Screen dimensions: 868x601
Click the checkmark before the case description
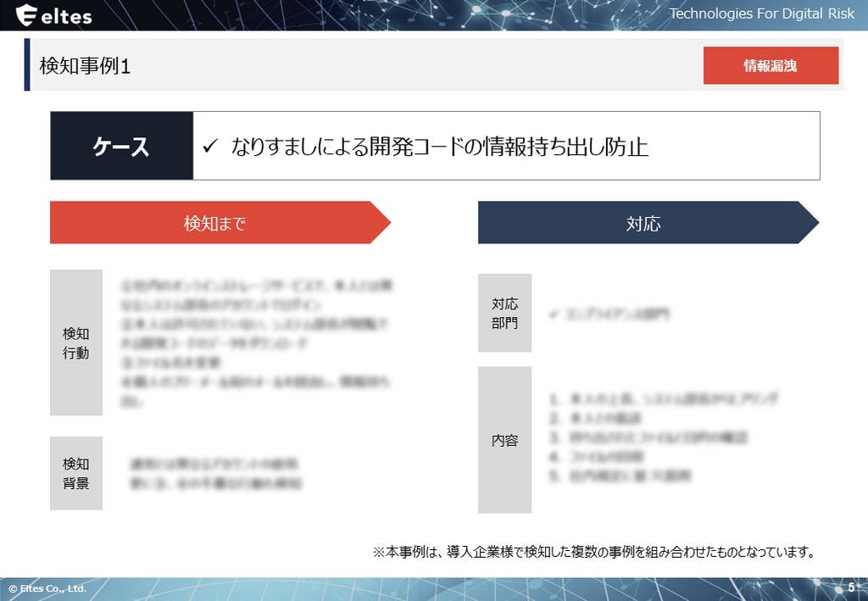(211, 147)
